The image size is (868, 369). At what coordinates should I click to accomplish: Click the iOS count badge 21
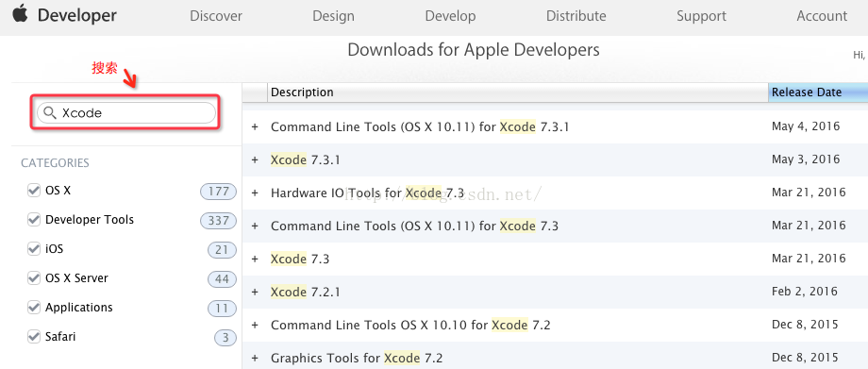222,250
